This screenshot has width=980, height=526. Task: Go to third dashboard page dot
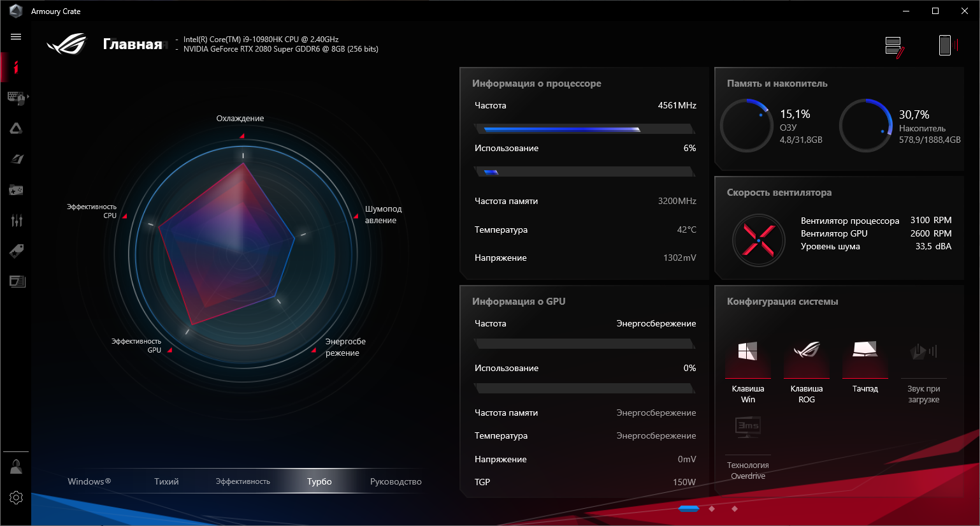(x=735, y=509)
